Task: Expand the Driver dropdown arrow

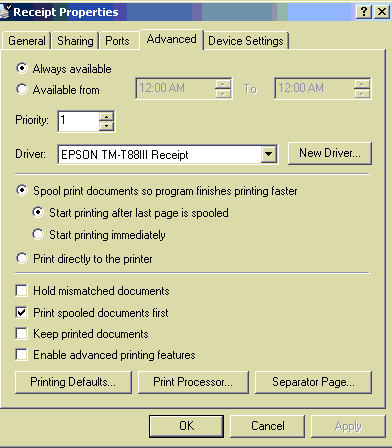Action: (268, 154)
